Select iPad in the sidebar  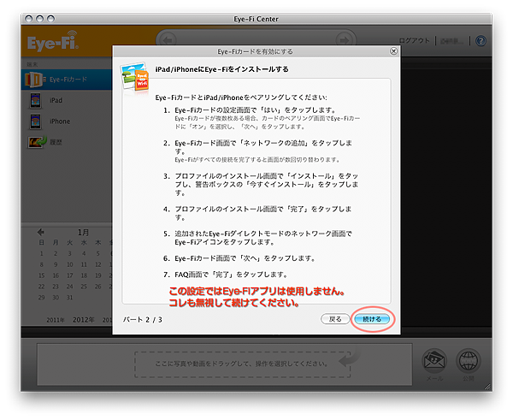[67, 100]
